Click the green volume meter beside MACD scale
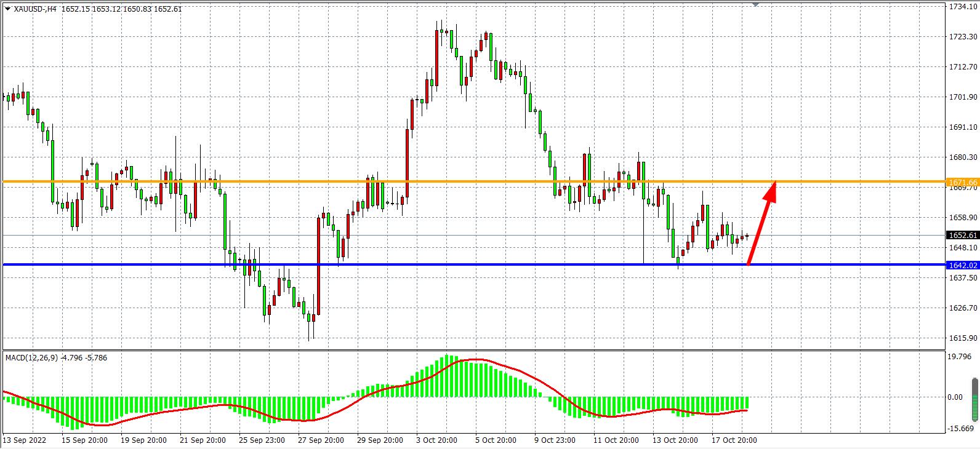The height and width of the screenshot is (449, 980). [974, 400]
